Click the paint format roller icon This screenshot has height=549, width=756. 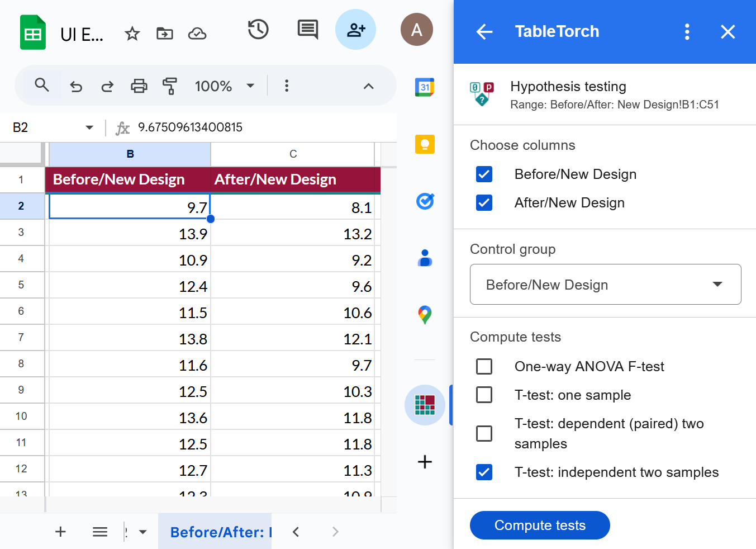(x=170, y=86)
